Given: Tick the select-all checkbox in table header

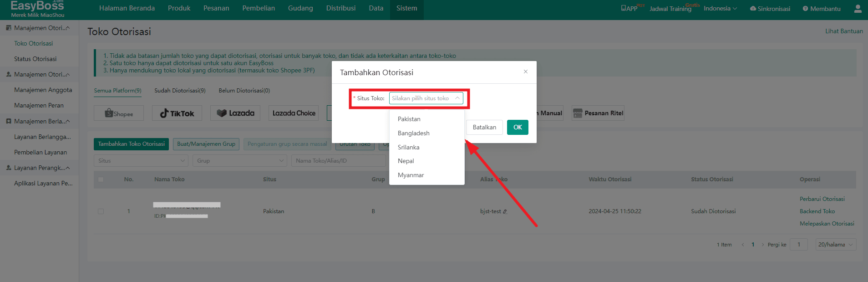Looking at the screenshot, I should point(101,179).
